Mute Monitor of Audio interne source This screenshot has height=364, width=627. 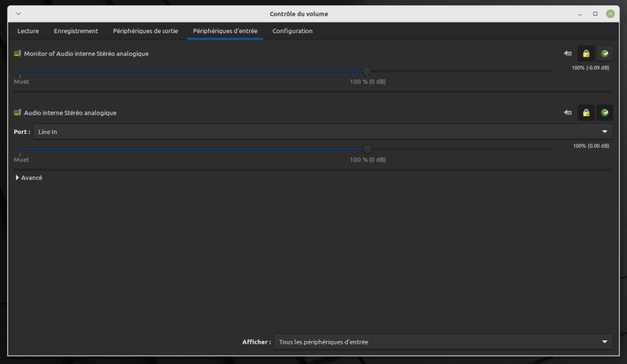click(568, 53)
